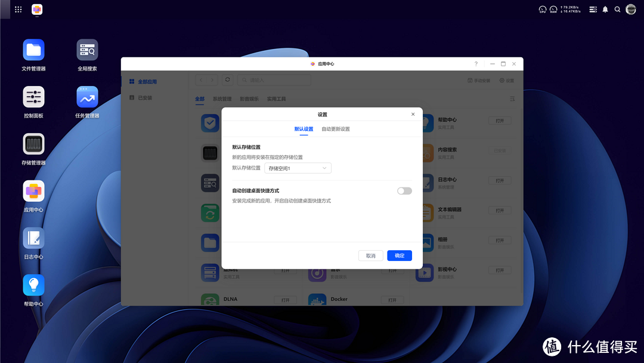The image size is (644, 363).
Task: Open the 帮助中心 desktop icon
Action: click(33, 285)
